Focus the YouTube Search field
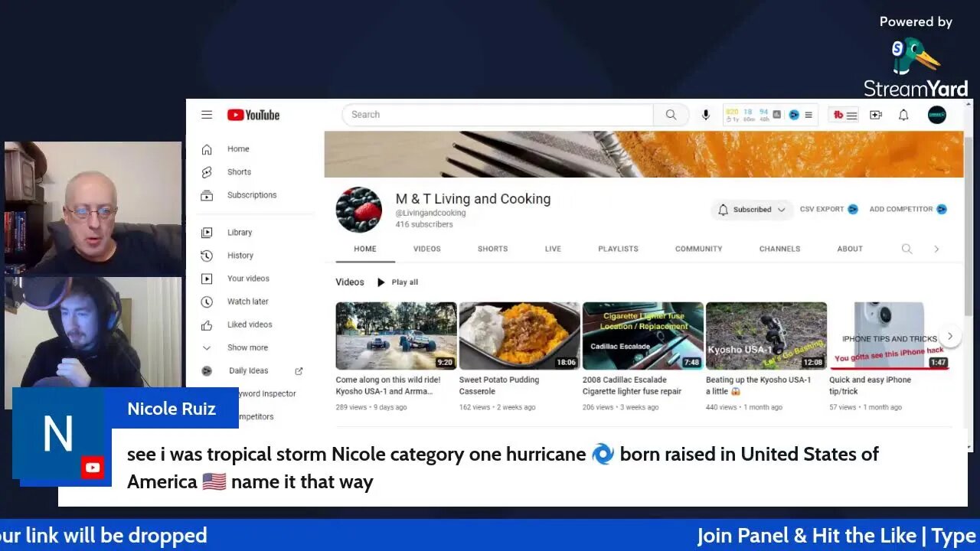Image resolution: width=980 pixels, height=551 pixels. (498, 115)
